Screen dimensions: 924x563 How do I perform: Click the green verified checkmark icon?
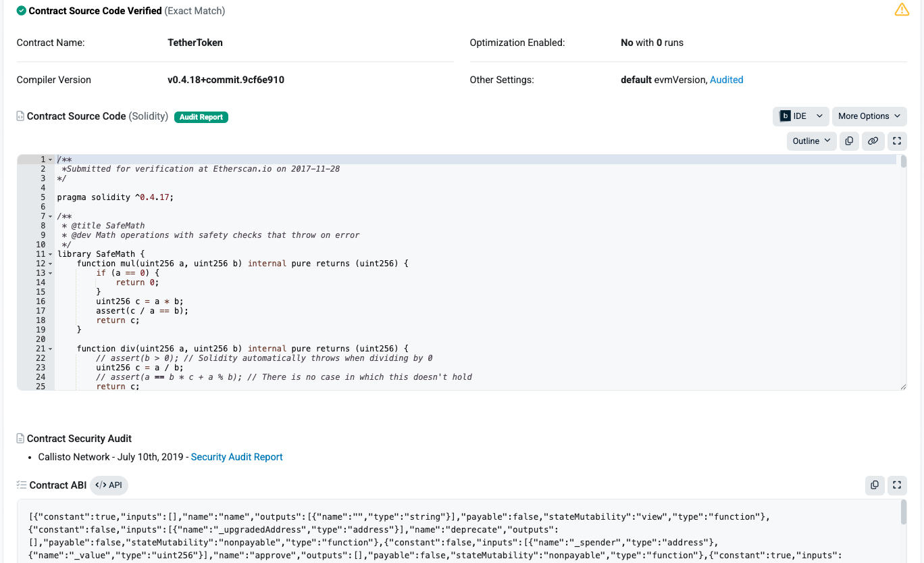tap(22, 11)
